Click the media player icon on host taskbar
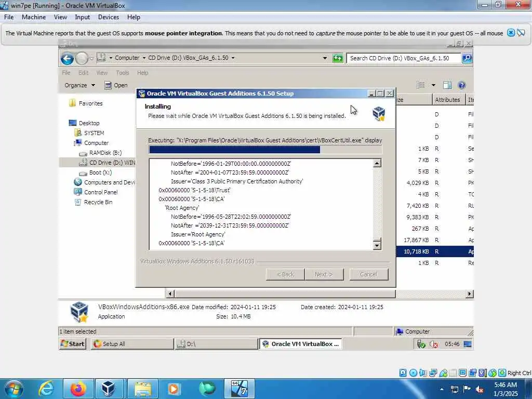Screen dimensions: 532x399 coord(174,389)
